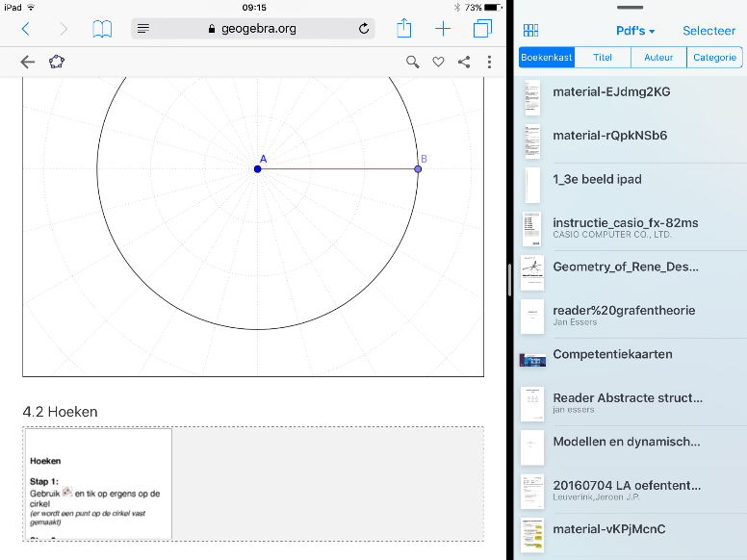Tap thumbnail of Reader Abstracte struct...
This screenshot has height=560, width=747.
532,404
